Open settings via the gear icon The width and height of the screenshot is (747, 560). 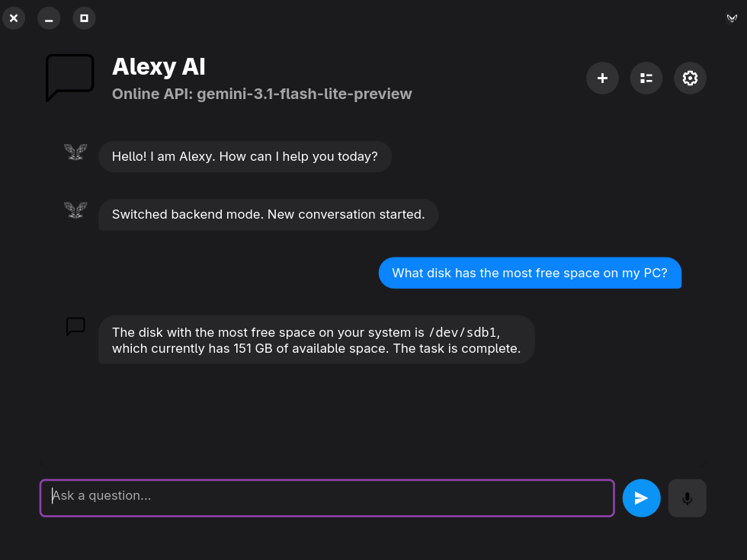pos(690,78)
